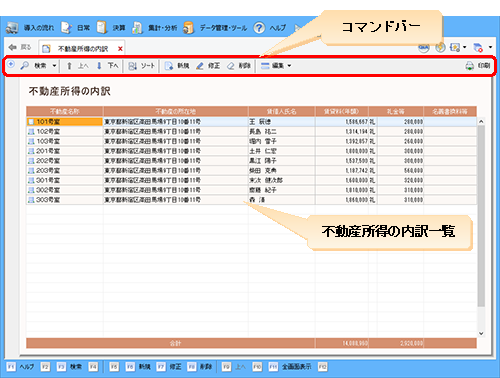The width and height of the screenshot is (500, 378).
Task: Close the 不動産所得の内訳 tab
Action: (120, 49)
